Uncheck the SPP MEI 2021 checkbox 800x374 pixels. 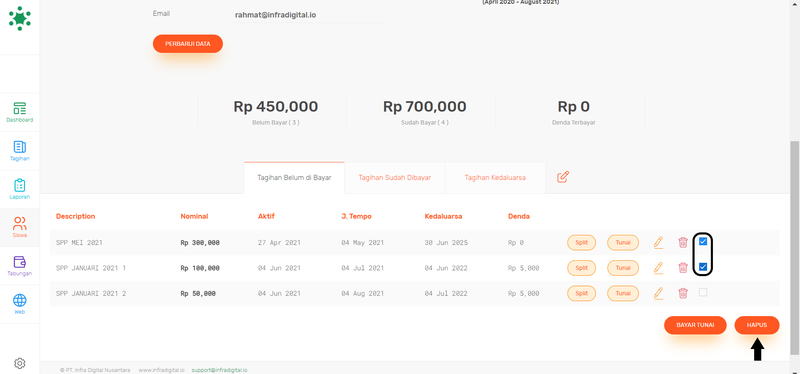(703, 241)
